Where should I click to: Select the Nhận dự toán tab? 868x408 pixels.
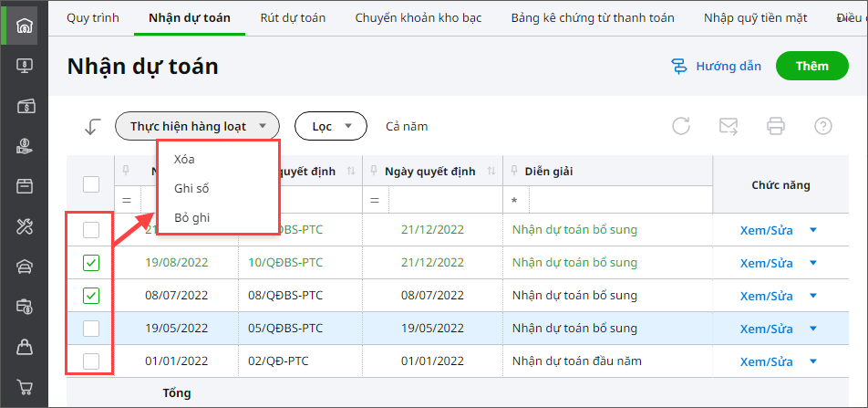click(x=190, y=18)
